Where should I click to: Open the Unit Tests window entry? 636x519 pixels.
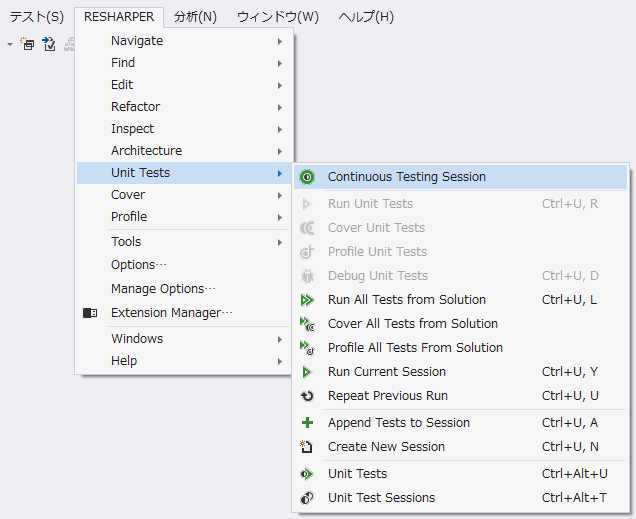tap(357, 474)
